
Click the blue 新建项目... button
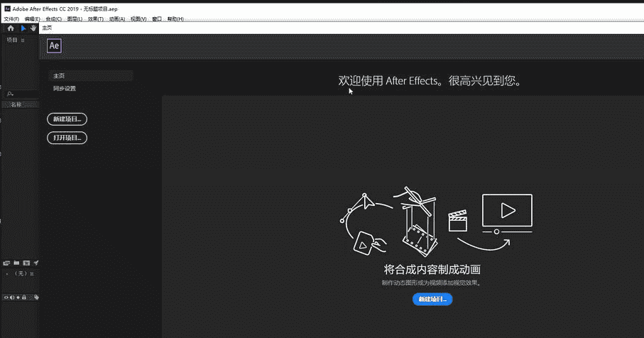pyautogui.click(x=432, y=300)
